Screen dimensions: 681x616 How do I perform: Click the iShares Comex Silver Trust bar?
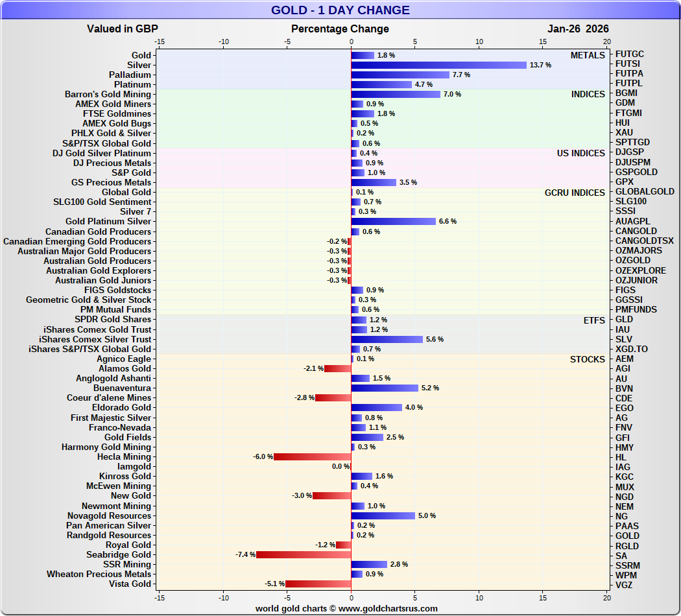coord(387,339)
